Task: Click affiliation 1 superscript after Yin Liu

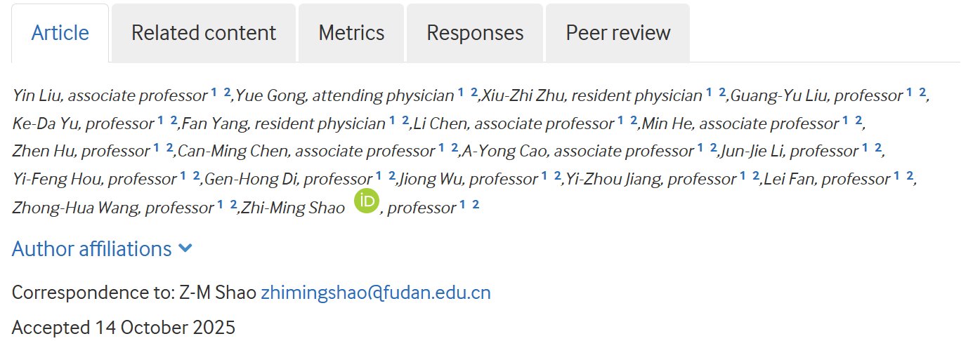Action: click(x=214, y=92)
